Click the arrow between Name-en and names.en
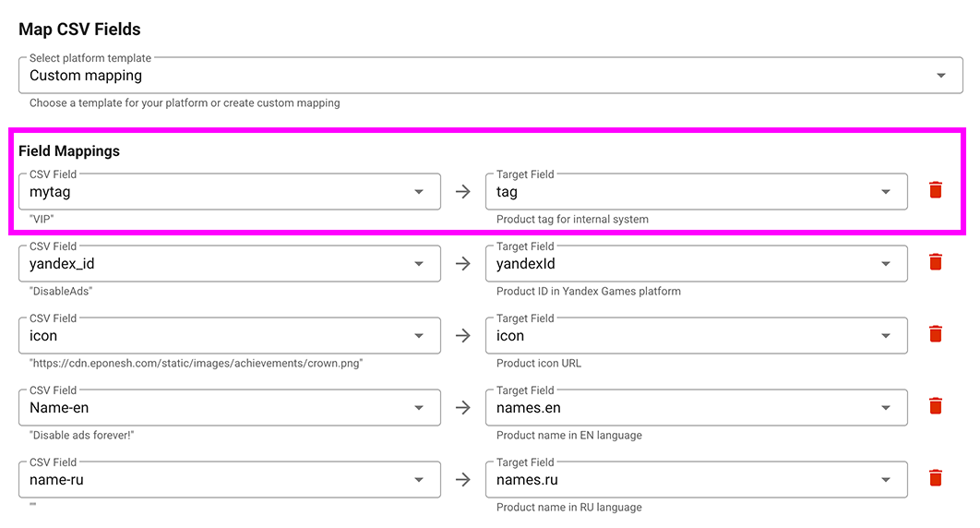980x528 pixels. 463,408
